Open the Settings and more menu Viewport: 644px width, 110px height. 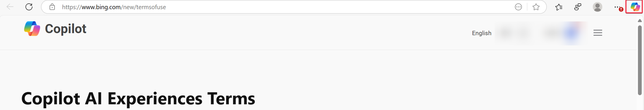click(617, 7)
